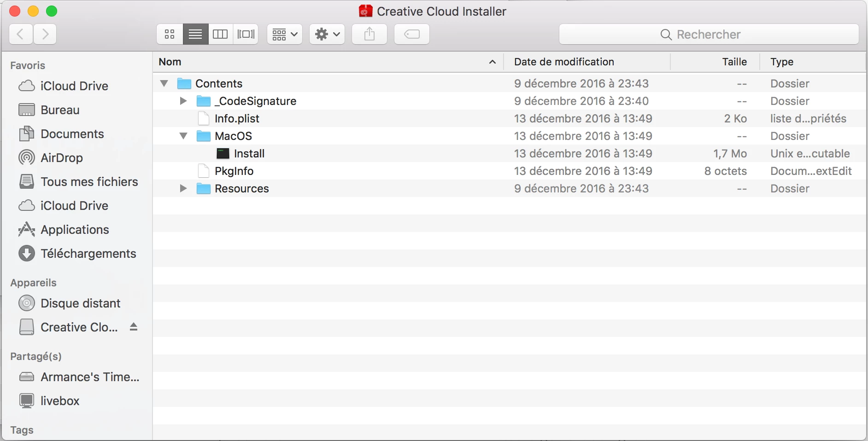
Task: Open AirDrop in the sidebar
Action: pyautogui.click(x=51, y=158)
